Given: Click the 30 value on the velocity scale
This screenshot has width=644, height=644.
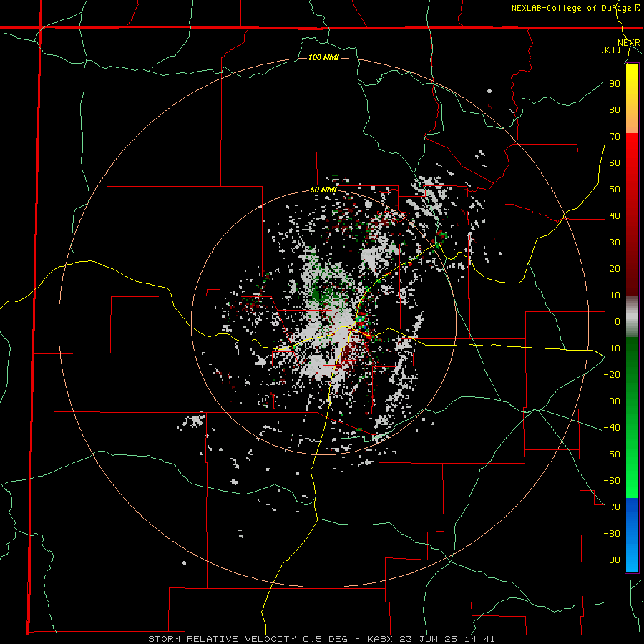Looking at the screenshot, I should click(x=615, y=243).
